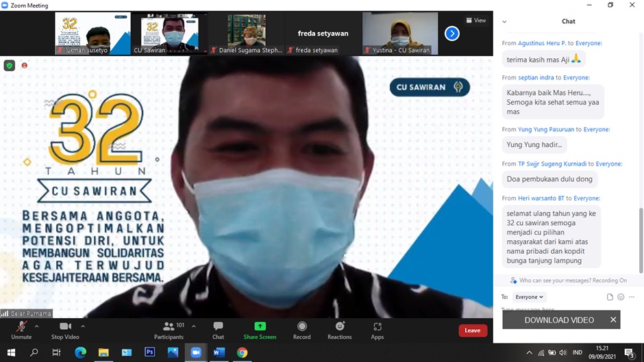This screenshot has height=362, width=644.
Task: Open meeting security shield info
Action: point(10,65)
